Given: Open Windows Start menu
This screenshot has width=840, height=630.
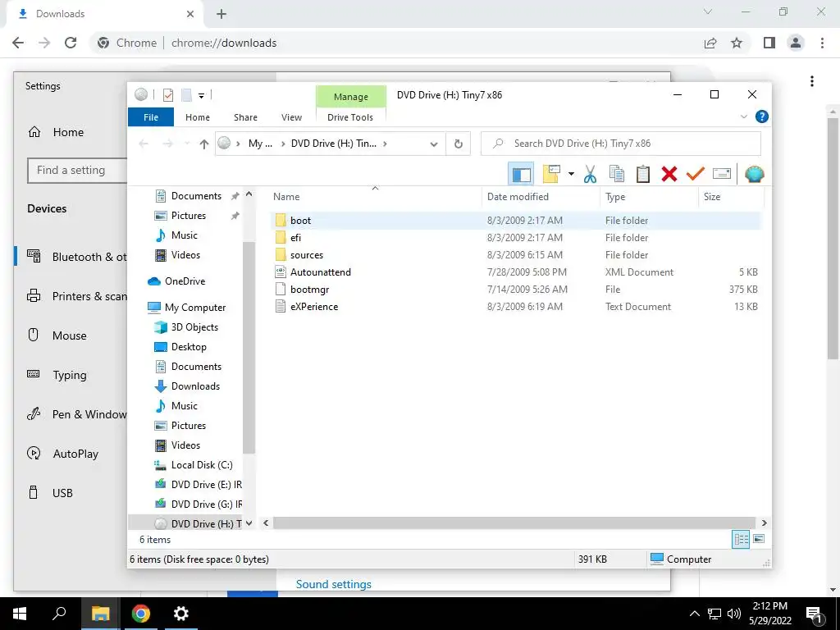Looking at the screenshot, I should point(20,614).
